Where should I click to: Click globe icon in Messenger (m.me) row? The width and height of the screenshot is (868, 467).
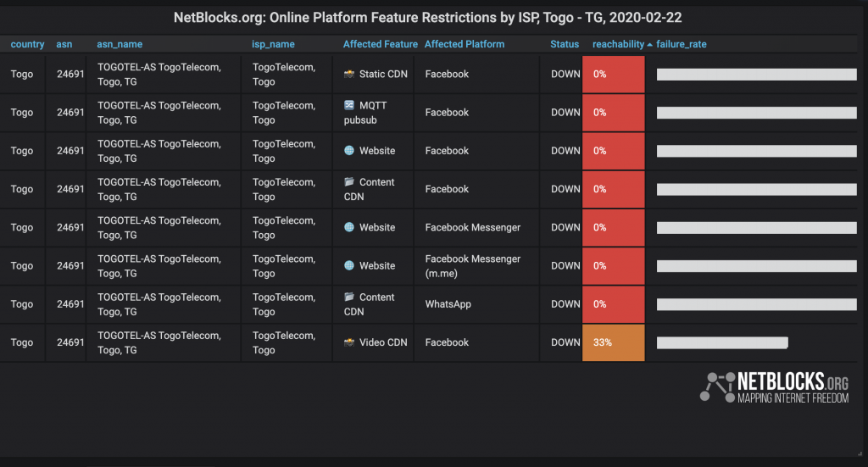click(x=348, y=265)
